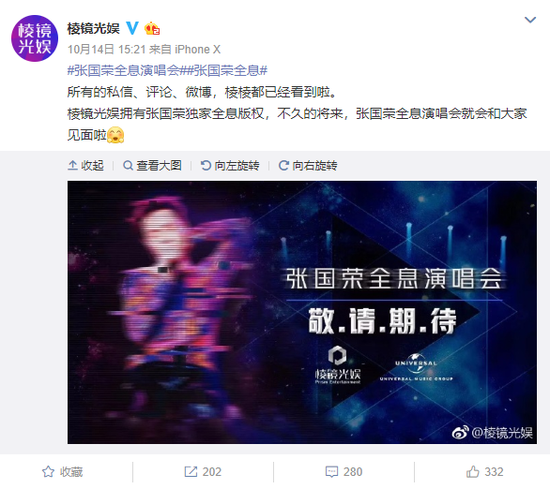Click the crown membership badge icon

(152, 28)
